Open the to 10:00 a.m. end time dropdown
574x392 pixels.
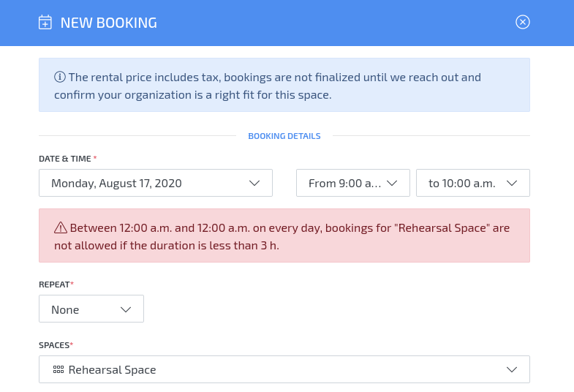[462, 183]
